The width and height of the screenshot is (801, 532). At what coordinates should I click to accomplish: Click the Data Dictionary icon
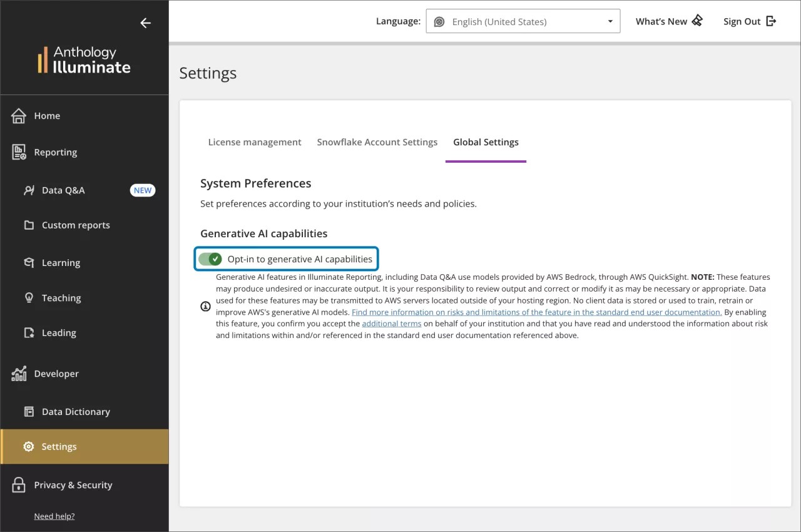tap(29, 411)
